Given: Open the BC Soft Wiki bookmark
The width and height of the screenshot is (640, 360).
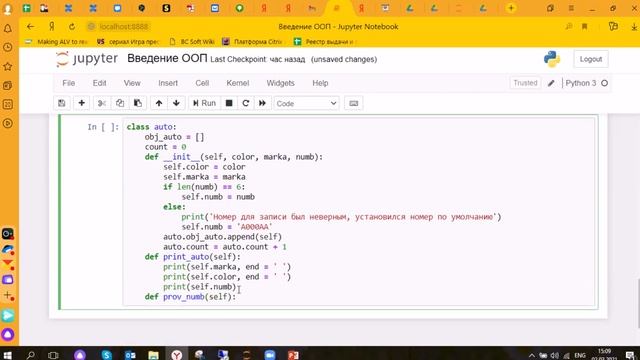Looking at the screenshot, I should click(x=191, y=42).
